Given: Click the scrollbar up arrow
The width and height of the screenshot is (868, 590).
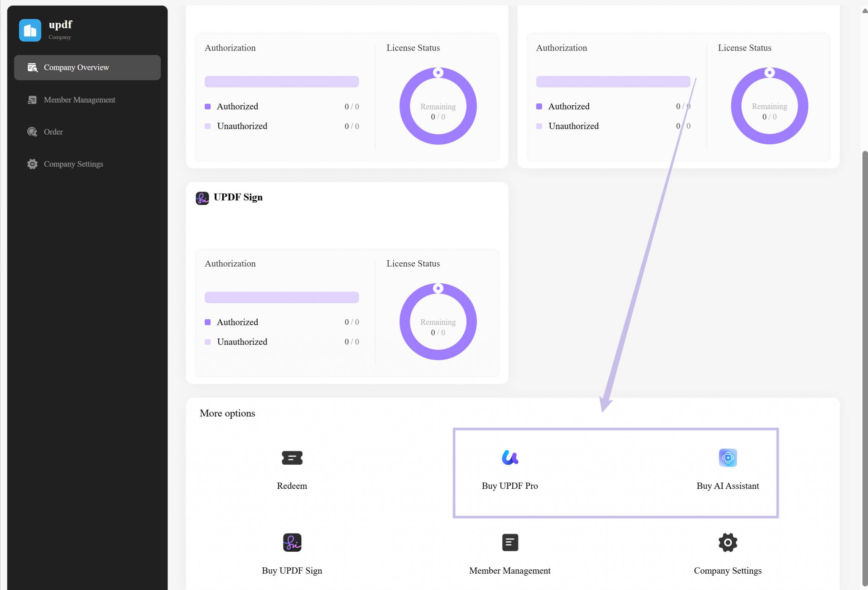Looking at the screenshot, I should [864, 11].
